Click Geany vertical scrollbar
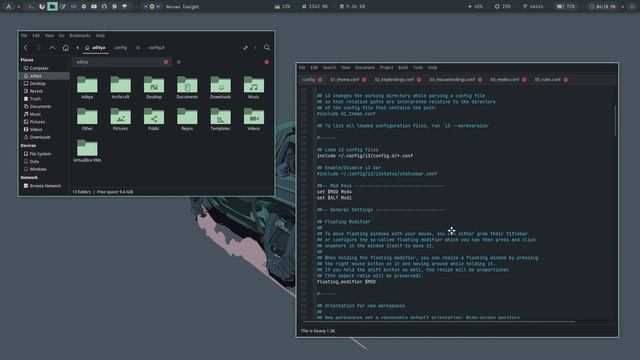The width and height of the screenshot is (640, 360). tap(615, 121)
